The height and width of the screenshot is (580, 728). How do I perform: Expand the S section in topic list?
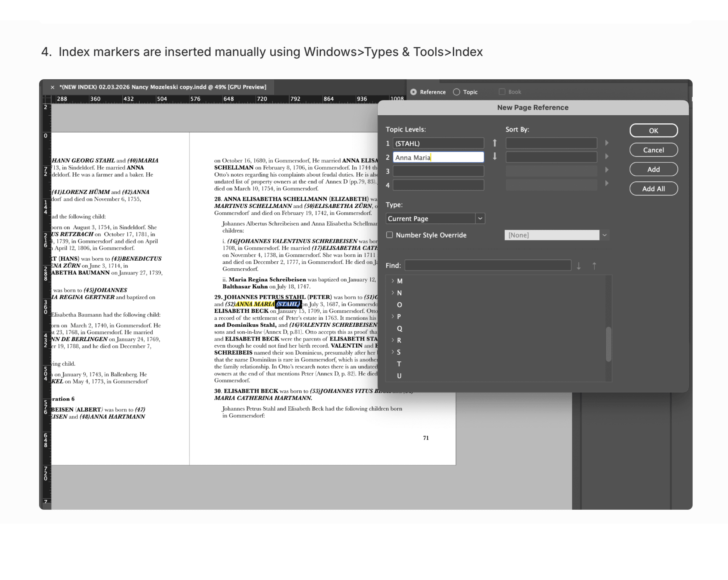click(393, 352)
